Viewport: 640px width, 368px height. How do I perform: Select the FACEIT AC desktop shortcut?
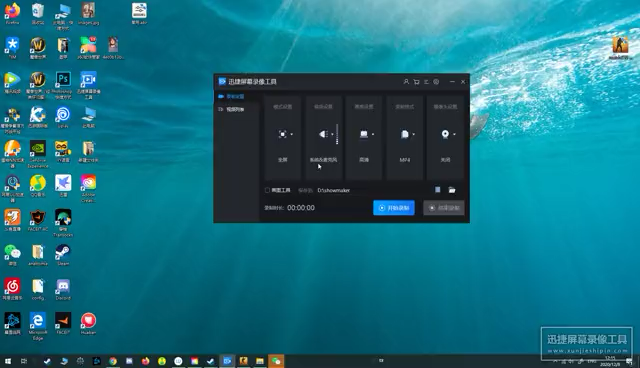point(38,220)
